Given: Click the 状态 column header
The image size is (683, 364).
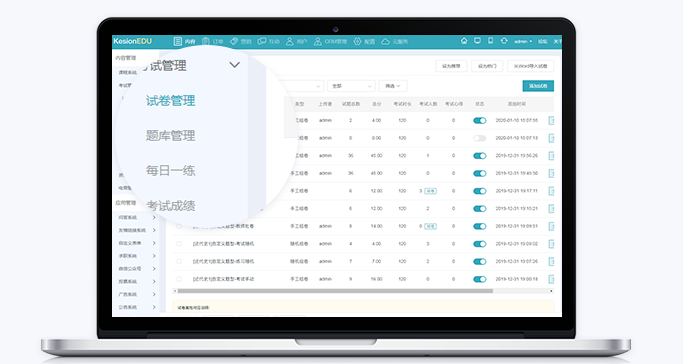Looking at the screenshot, I should point(480,104).
